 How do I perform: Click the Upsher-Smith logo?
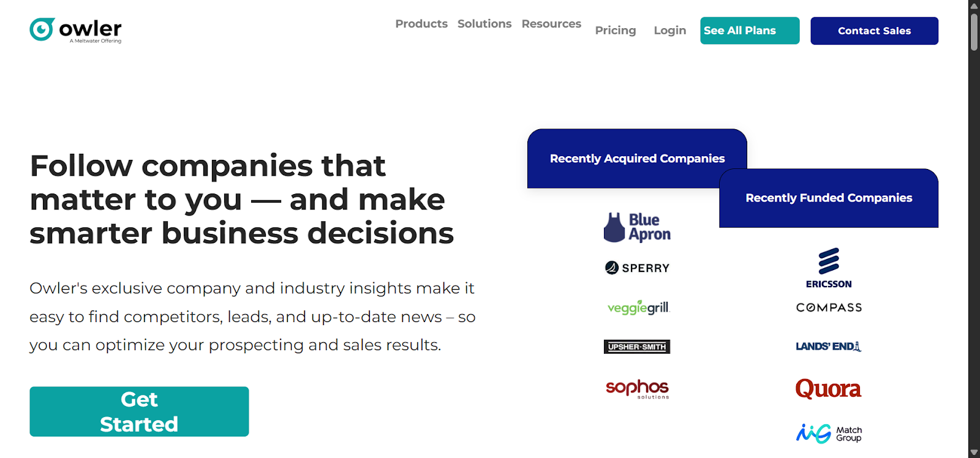(636, 346)
